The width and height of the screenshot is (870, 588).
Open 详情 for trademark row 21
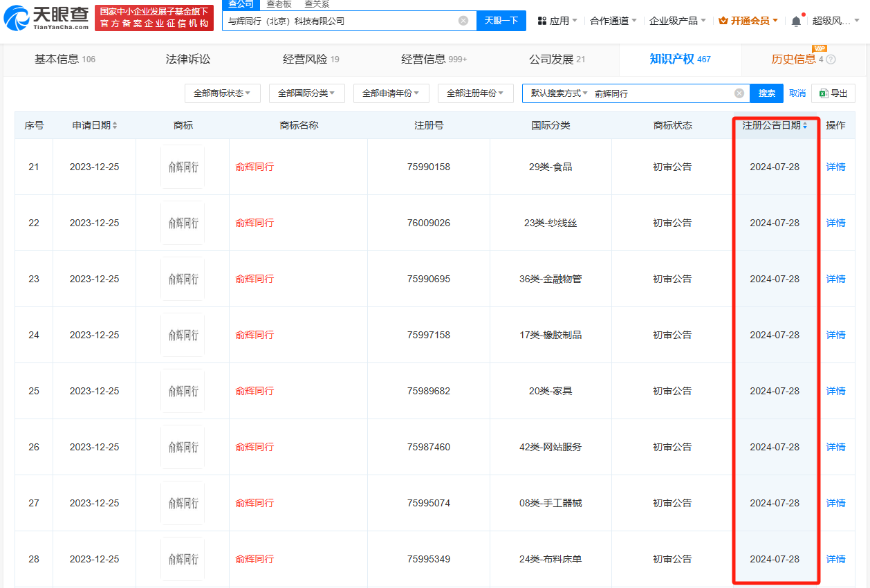(x=835, y=167)
